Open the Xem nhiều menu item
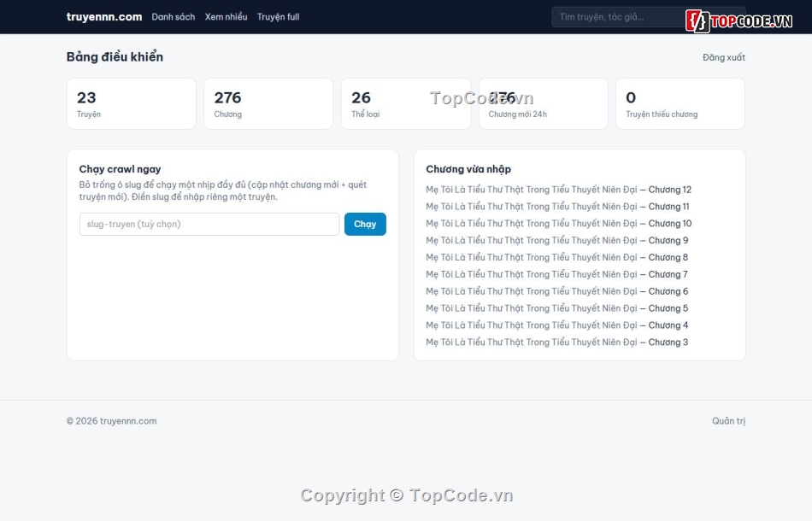 [226, 17]
